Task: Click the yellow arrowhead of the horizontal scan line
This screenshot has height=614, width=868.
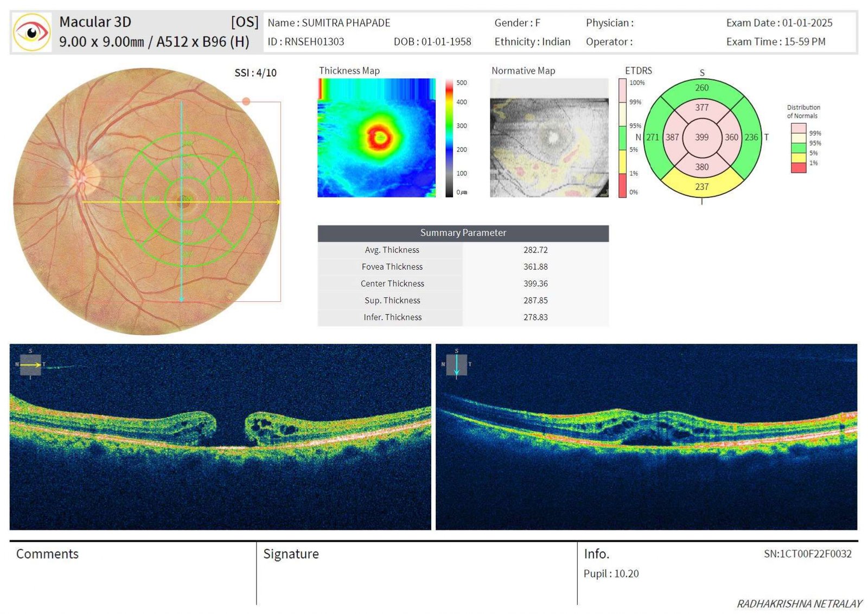Action: 278,202
